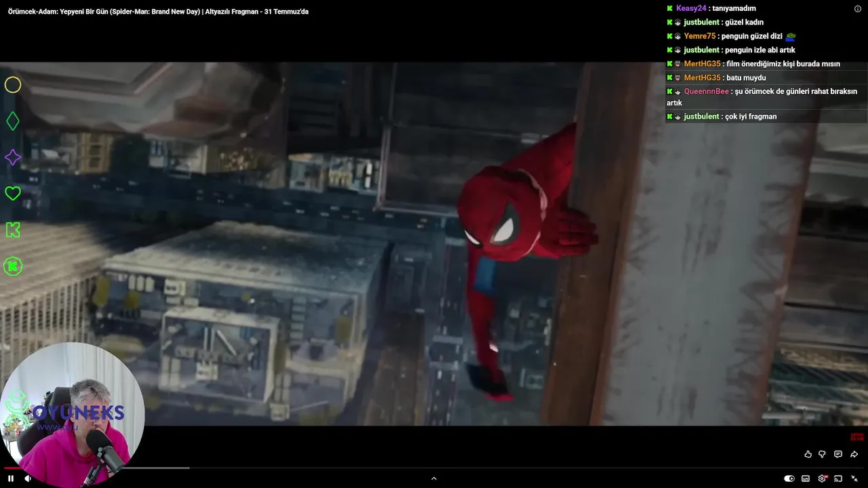The width and height of the screenshot is (868, 488).
Task: Toggle the autoplay switch
Action: [x=789, y=479]
